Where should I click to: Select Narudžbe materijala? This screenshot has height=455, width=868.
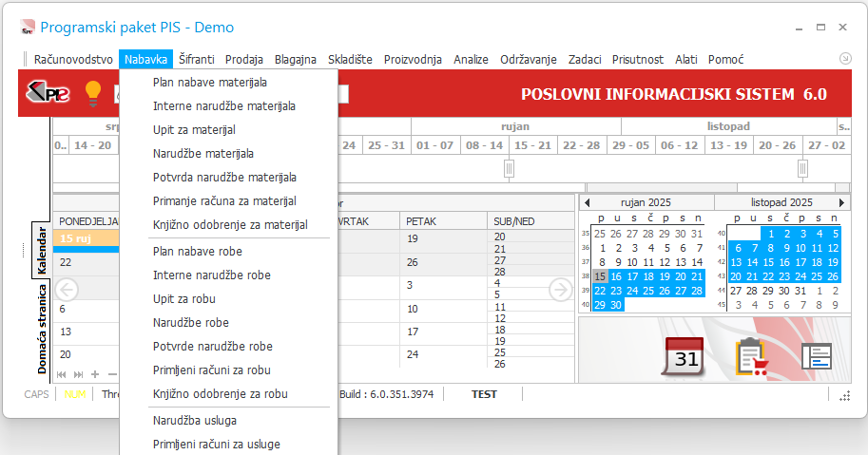[x=228, y=154]
